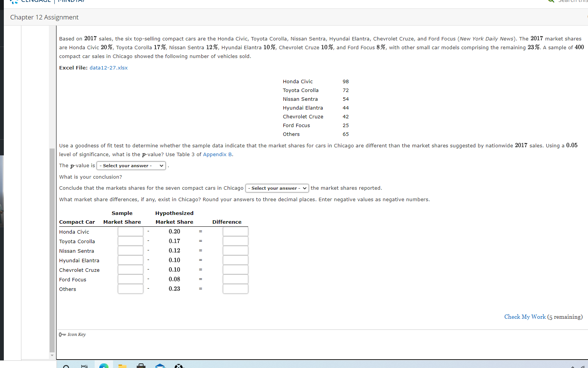
Task: Click the 'Excel File:' label
Action: tap(73, 68)
